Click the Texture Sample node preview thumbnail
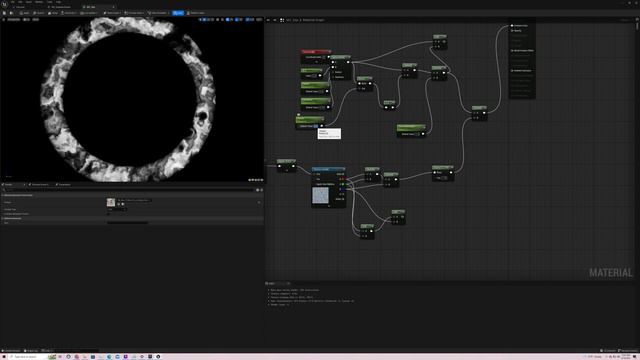 tap(320, 195)
